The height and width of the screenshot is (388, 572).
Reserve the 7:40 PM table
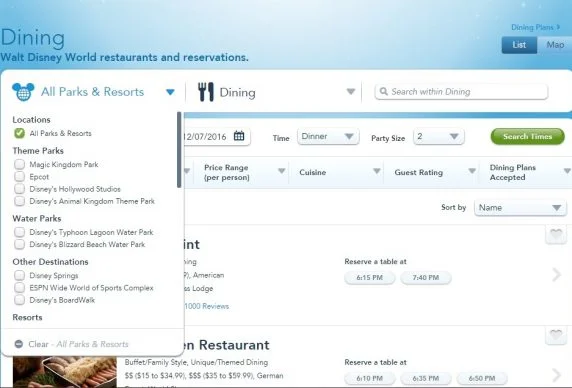(x=426, y=278)
